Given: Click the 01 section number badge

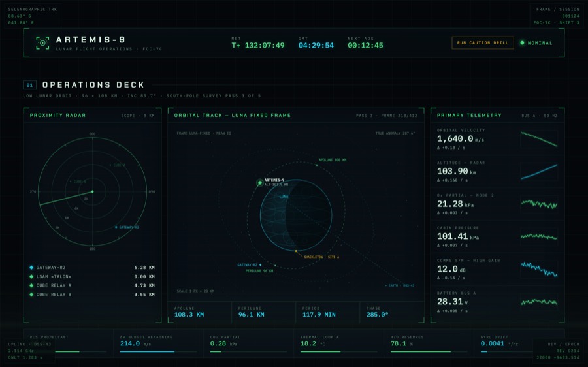Looking at the screenshot, I should 29,85.
